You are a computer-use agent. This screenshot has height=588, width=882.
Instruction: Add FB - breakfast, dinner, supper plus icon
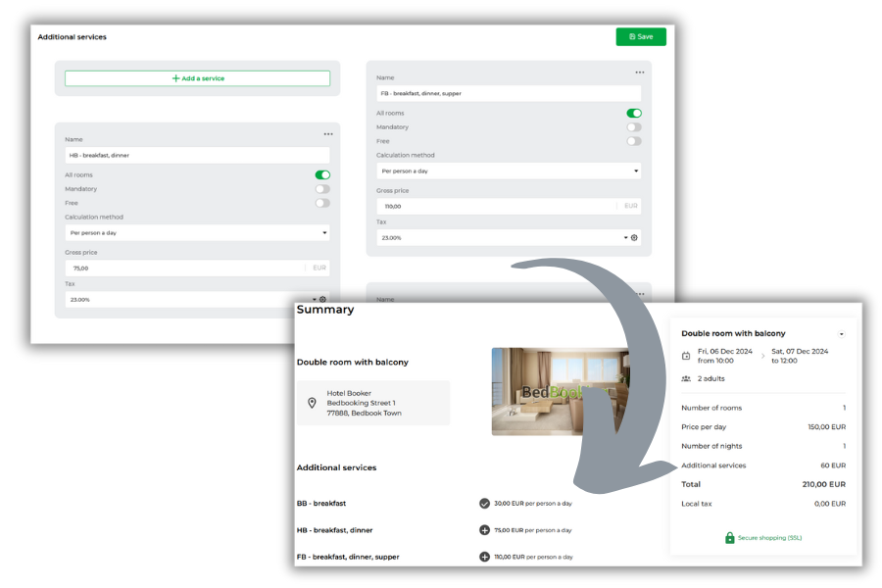484,557
